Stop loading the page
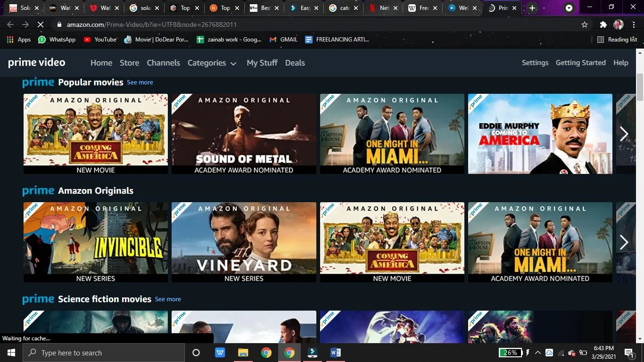The image size is (644, 362). click(41, 25)
